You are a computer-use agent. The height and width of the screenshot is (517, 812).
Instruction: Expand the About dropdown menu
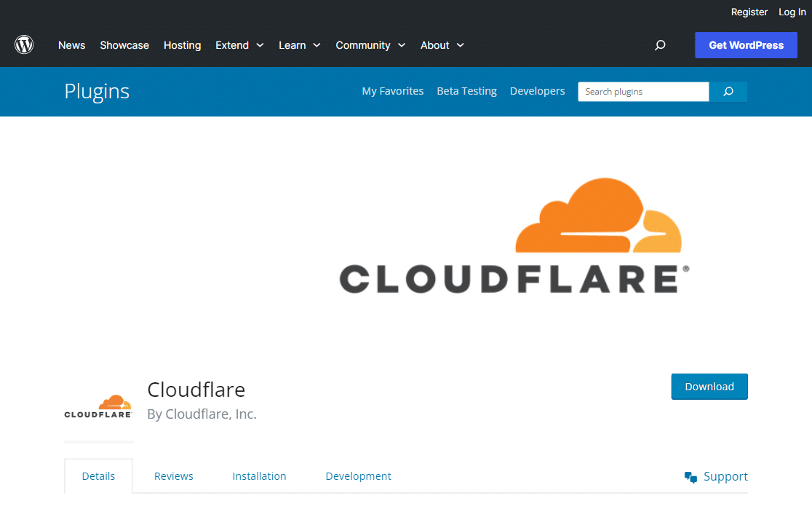pos(442,46)
